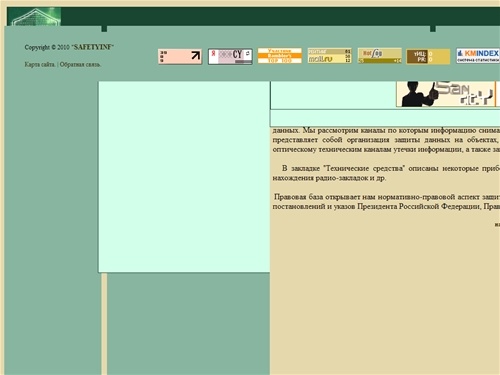500x375 pixels.
Task: Click the line starting 'оптическому техническим каналам'
Action: click(386, 149)
